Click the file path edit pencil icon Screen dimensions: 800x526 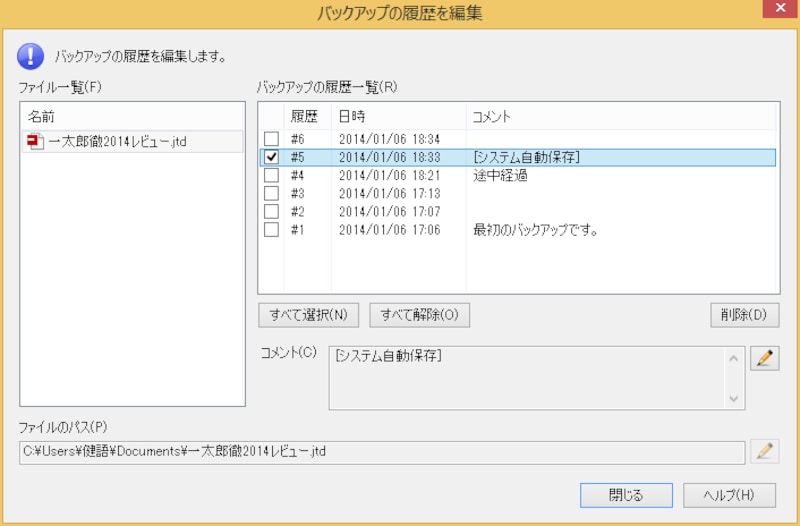764,451
